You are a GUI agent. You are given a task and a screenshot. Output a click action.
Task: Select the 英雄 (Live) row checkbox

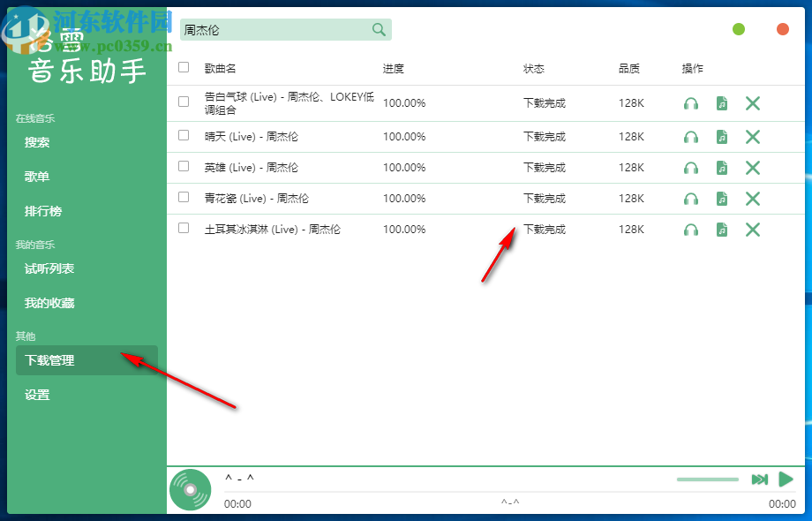click(x=184, y=166)
